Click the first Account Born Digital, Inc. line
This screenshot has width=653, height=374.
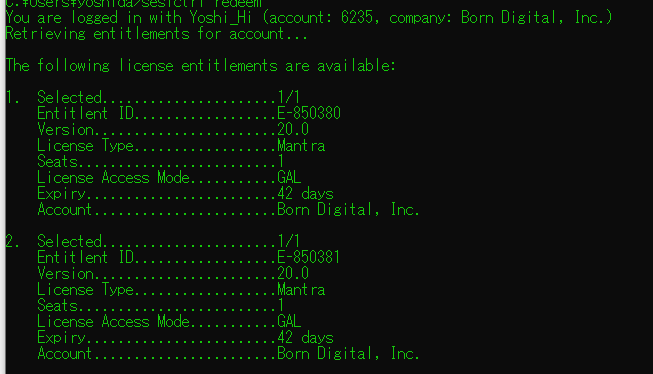click(228, 209)
